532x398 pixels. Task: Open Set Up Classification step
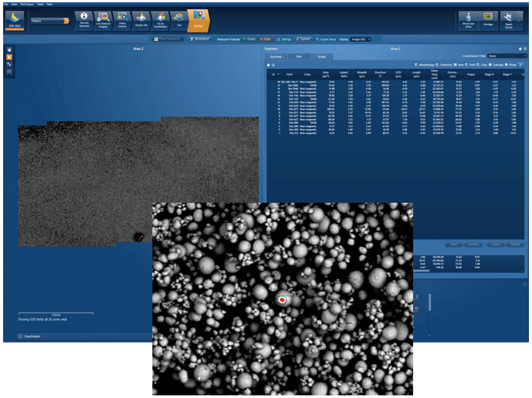coord(160,20)
